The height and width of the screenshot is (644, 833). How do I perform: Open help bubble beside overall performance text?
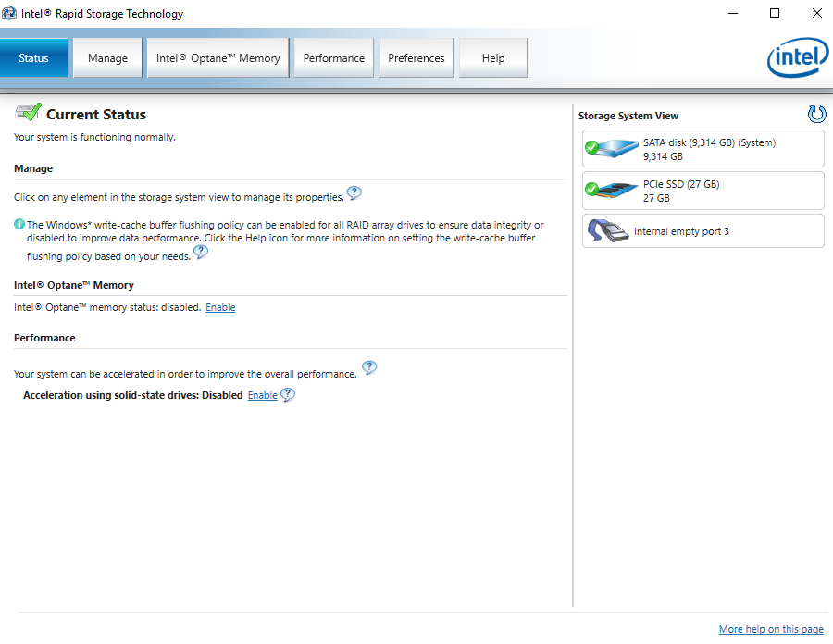point(369,368)
